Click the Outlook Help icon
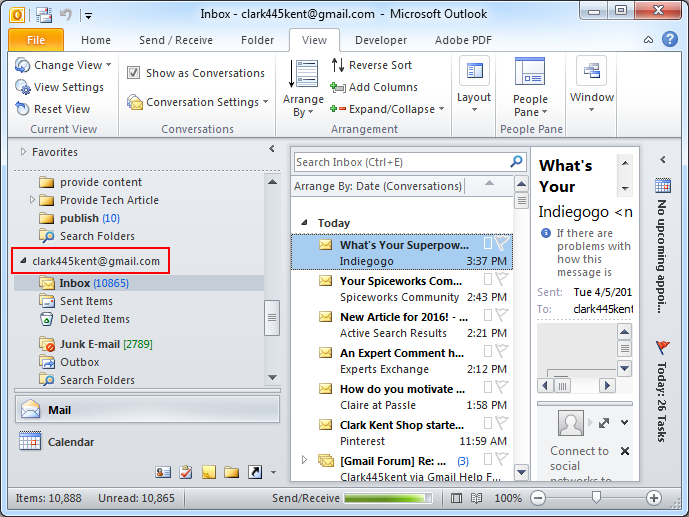Viewport: 689px width, 517px height. point(670,39)
